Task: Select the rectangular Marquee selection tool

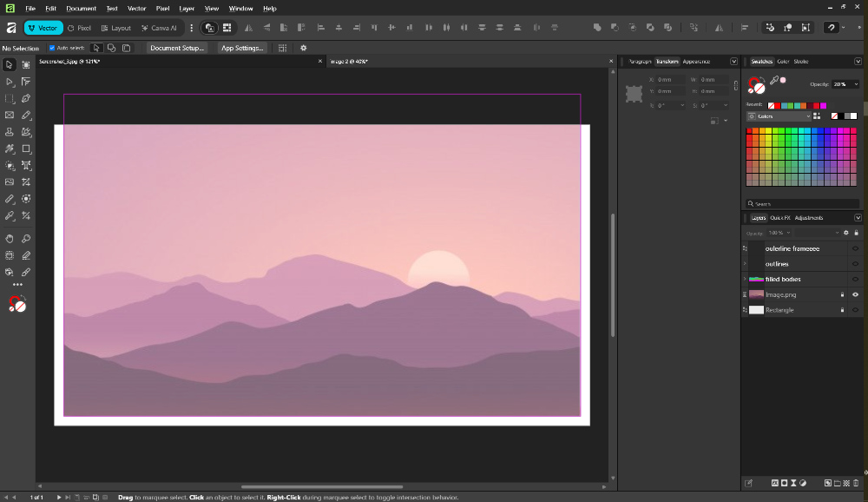Action: (10, 98)
